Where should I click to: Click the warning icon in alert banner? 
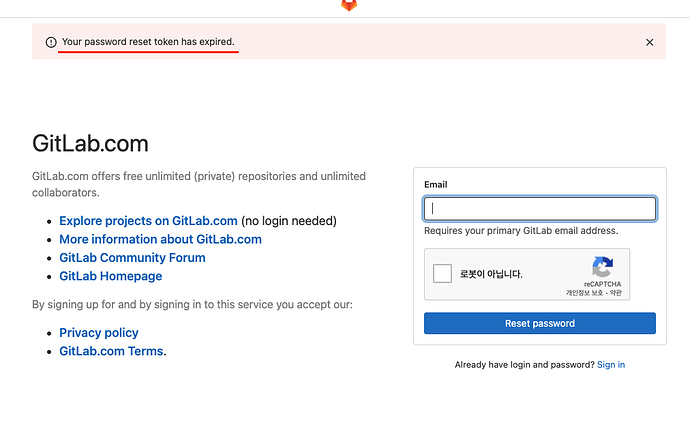pos(51,42)
